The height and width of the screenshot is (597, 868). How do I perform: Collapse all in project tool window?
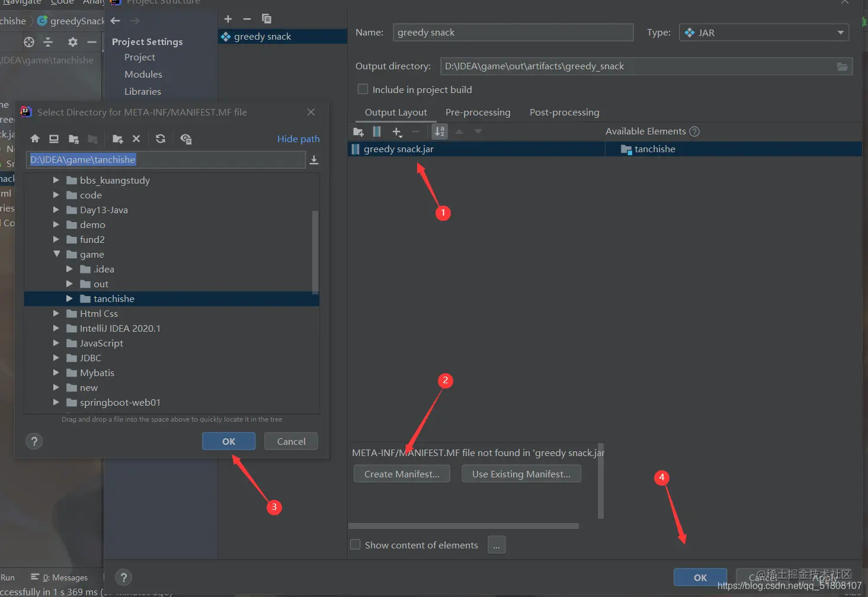(x=49, y=42)
